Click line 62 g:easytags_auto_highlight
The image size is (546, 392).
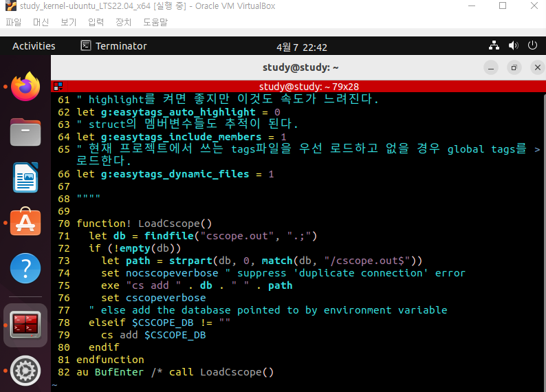[178, 112]
